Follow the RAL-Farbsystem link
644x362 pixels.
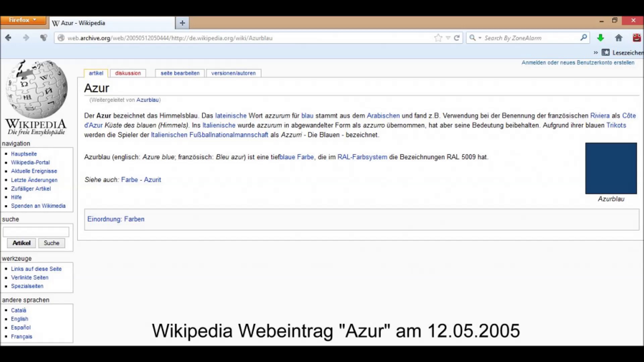362,157
